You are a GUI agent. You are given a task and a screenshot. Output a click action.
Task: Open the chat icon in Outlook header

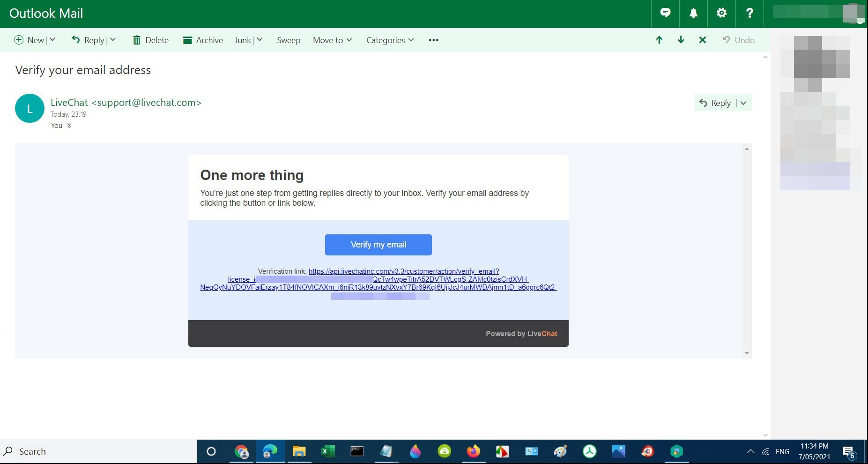click(x=665, y=13)
